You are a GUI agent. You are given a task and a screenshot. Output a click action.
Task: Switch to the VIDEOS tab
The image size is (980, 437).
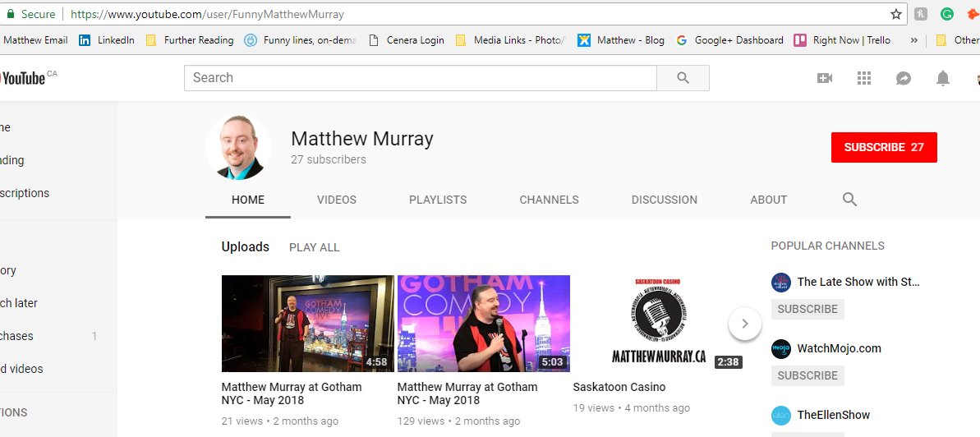(x=336, y=200)
